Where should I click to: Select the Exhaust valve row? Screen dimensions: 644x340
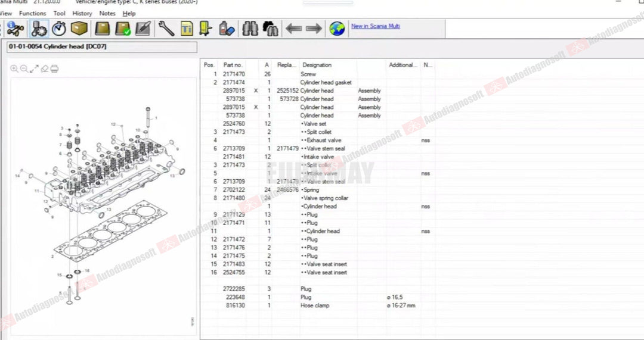318,141
